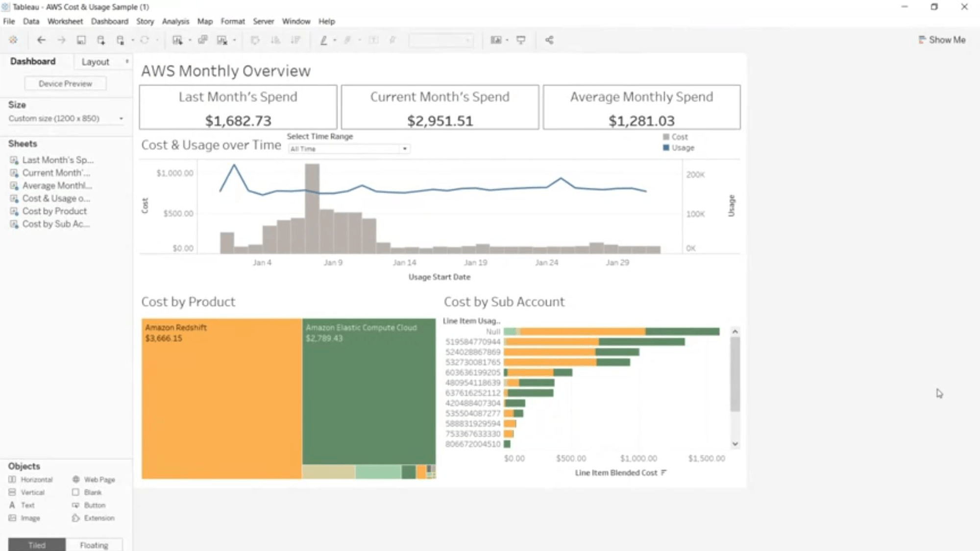Click the Show/Hide Cards icon
The image size is (980, 551).
point(496,40)
